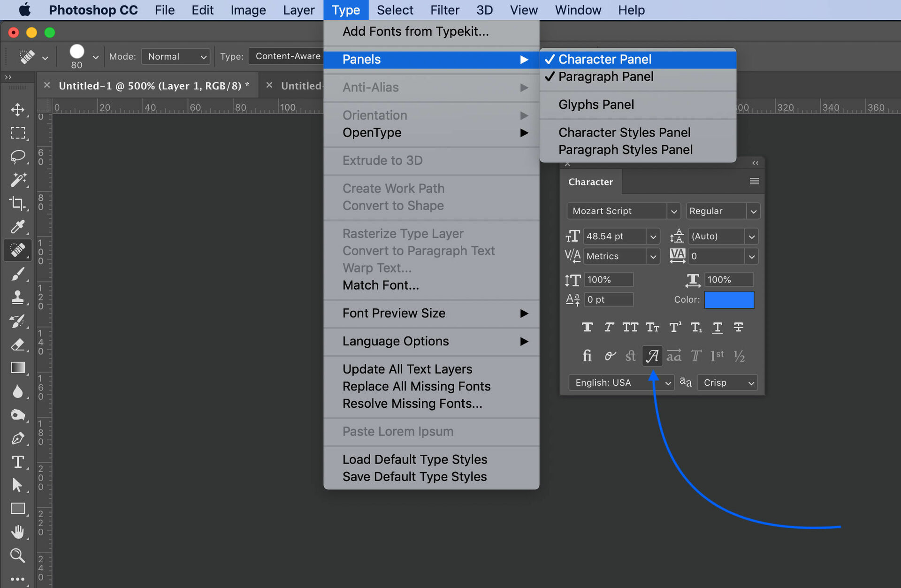The width and height of the screenshot is (901, 588).
Task: Select the Clone Stamp tool
Action: coord(18,298)
